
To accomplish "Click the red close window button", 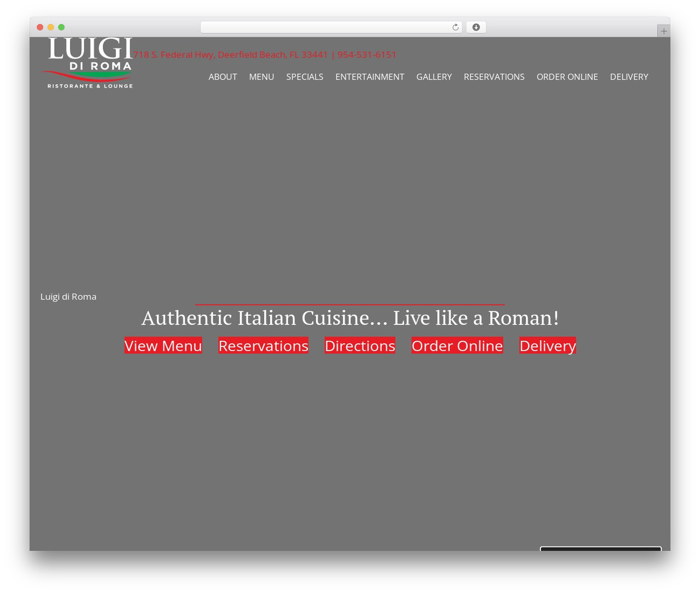I will point(40,27).
